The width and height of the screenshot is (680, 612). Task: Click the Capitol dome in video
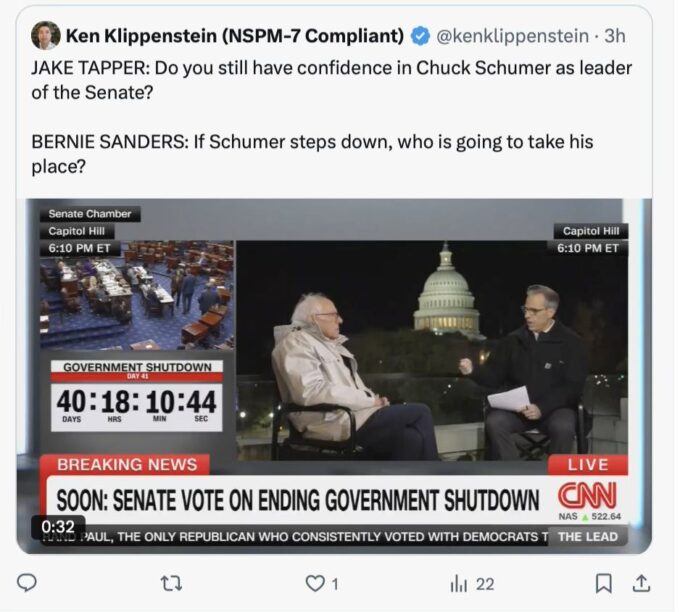pos(446,290)
